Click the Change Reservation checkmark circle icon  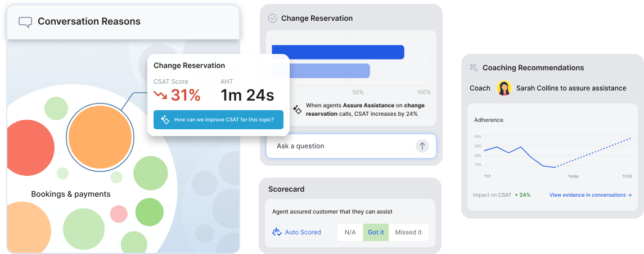pos(272,18)
